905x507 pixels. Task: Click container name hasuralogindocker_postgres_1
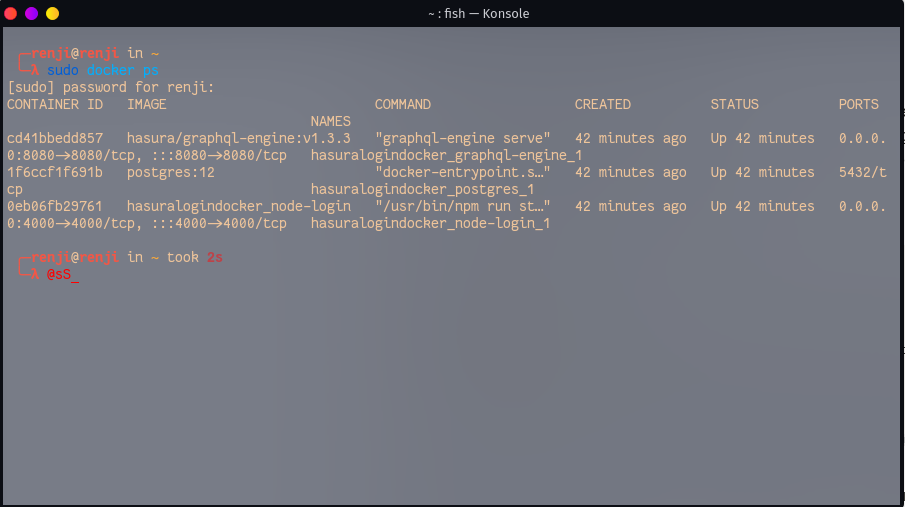422,189
